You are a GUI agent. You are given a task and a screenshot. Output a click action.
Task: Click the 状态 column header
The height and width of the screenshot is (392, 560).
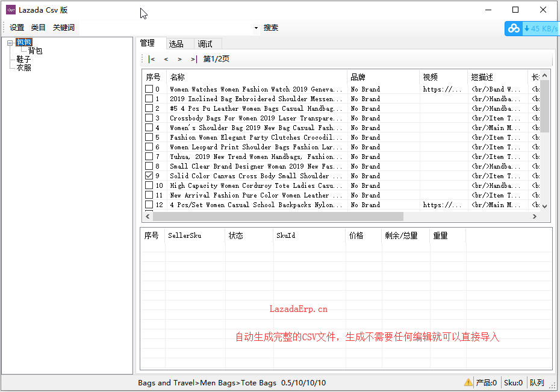(x=249, y=235)
